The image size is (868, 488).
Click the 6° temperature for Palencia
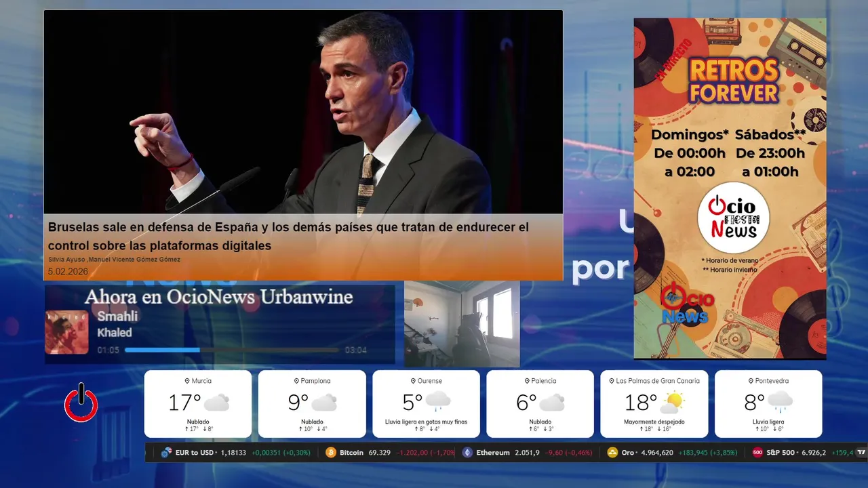point(526,403)
